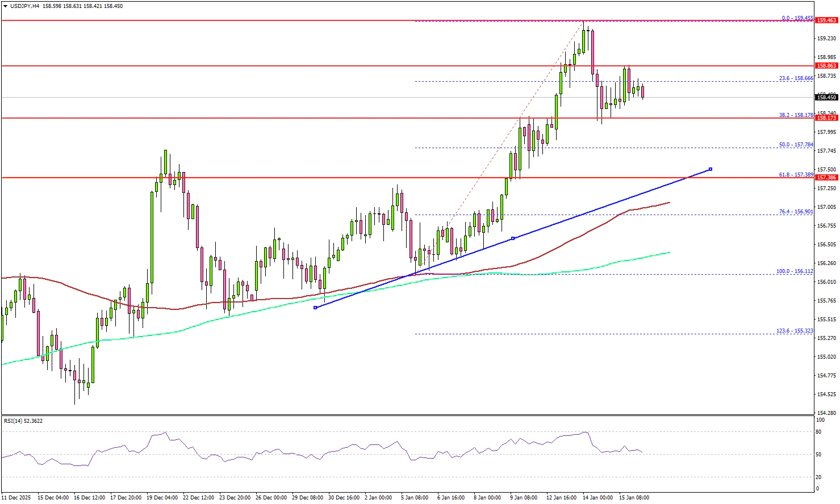Click the USDJPY,H4 chart title text
The image size is (840, 504).
pos(26,6)
